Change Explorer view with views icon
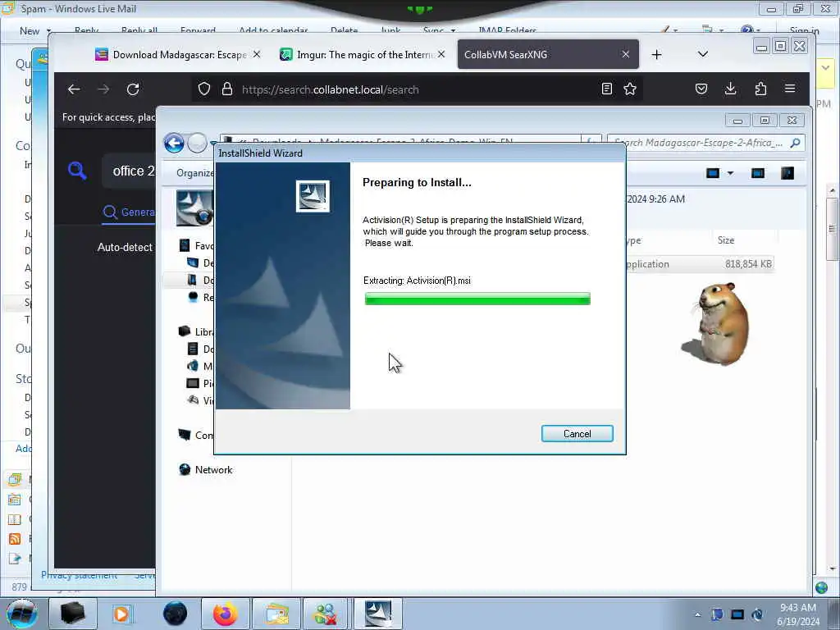 [x=713, y=173]
